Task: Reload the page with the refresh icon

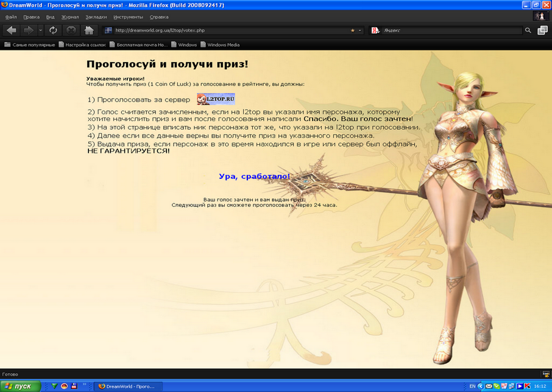Action: tap(53, 30)
